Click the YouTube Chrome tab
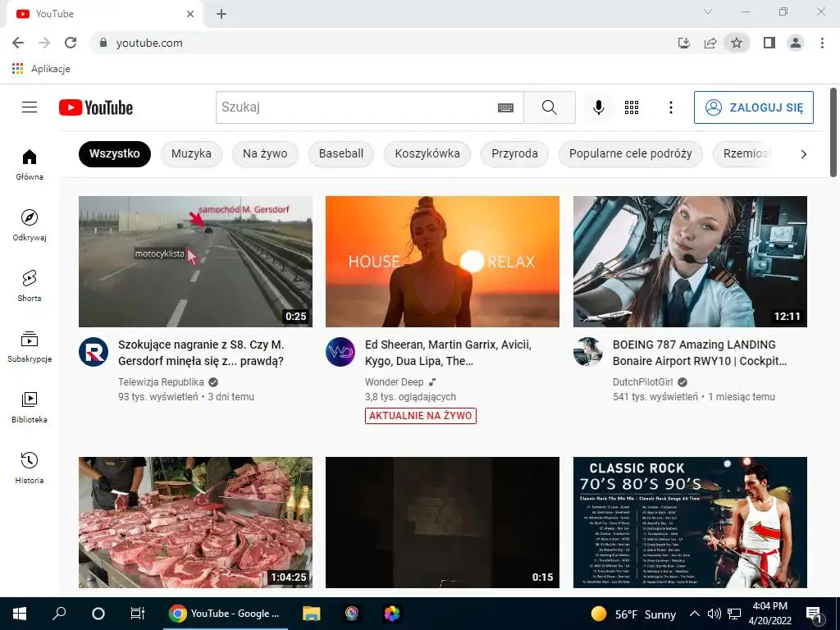This screenshot has height=630, width=840. [x=104, y=14]
